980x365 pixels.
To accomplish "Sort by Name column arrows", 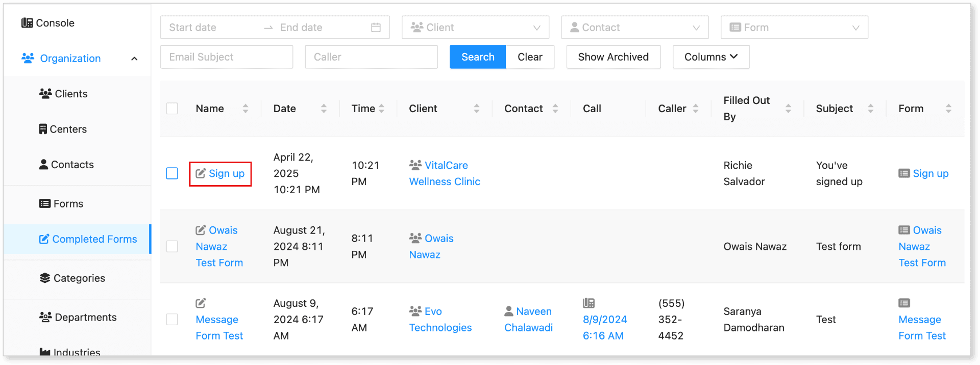I will coord(246,109).
